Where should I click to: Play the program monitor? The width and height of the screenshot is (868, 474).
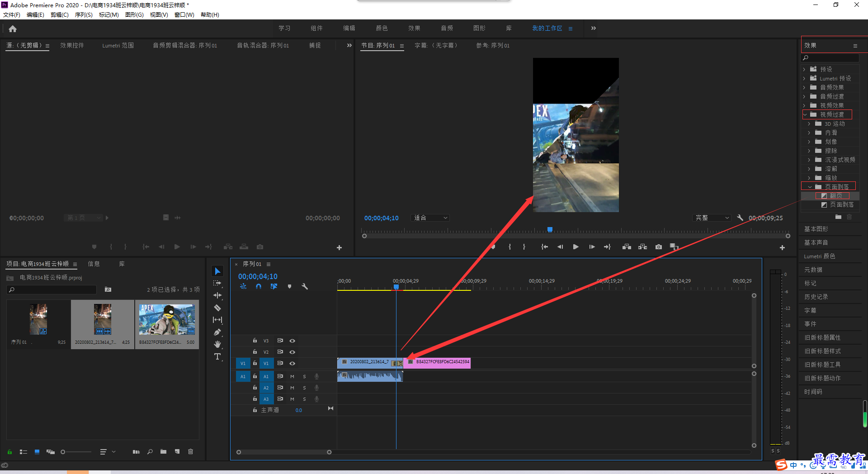[x=576, y=247]
